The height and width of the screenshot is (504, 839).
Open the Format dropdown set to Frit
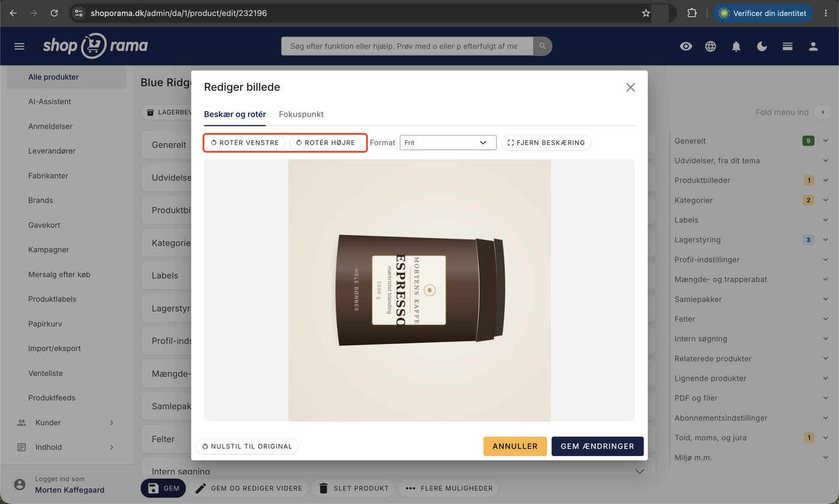tap(448, 143)
